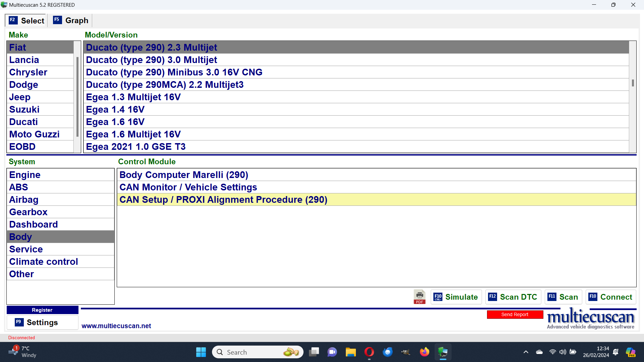Choose Egea 1.4 16V model
Screen dimensions: 644x362
pyautogui.click(x=115, y=110)
